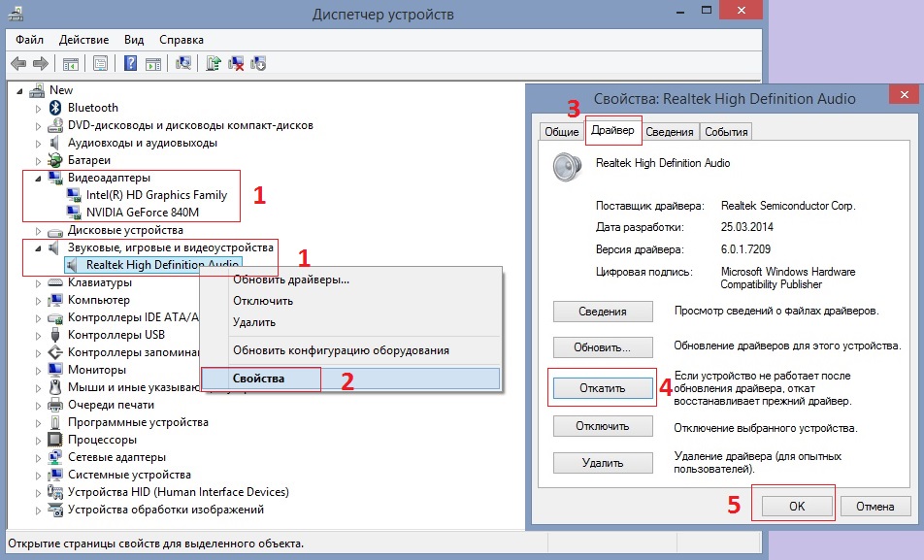Toggle the action pane toolbar icon
Screen dimensions: 924x560
click(x=153, y=63)
